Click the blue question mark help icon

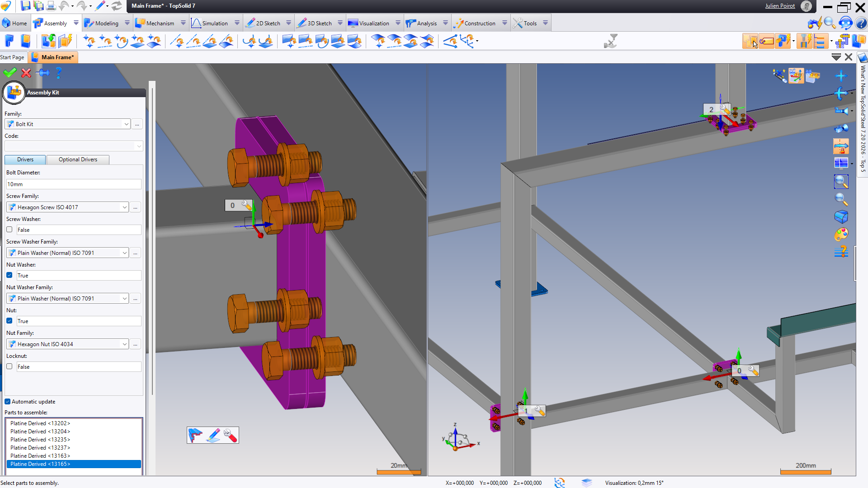(58, 73)
